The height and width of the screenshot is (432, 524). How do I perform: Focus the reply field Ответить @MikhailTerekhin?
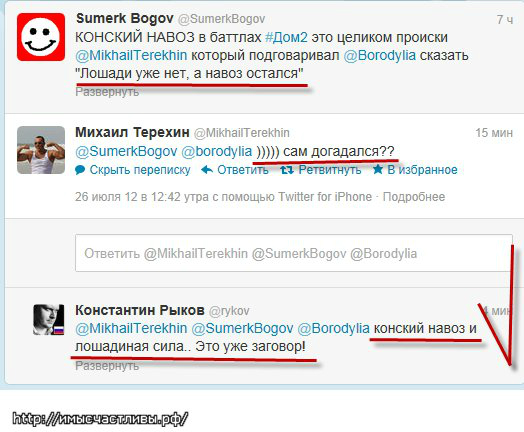[x=294, y=253]
